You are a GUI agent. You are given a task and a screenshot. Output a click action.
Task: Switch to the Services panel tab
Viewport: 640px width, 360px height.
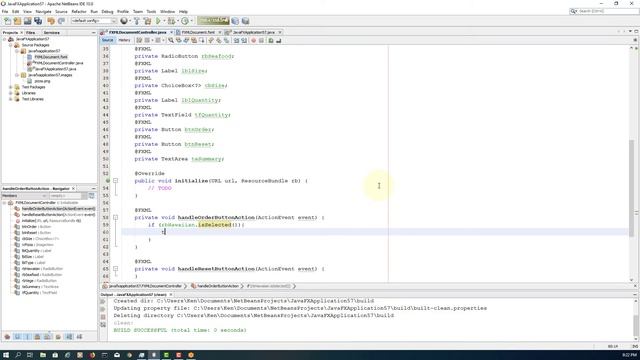51,32
